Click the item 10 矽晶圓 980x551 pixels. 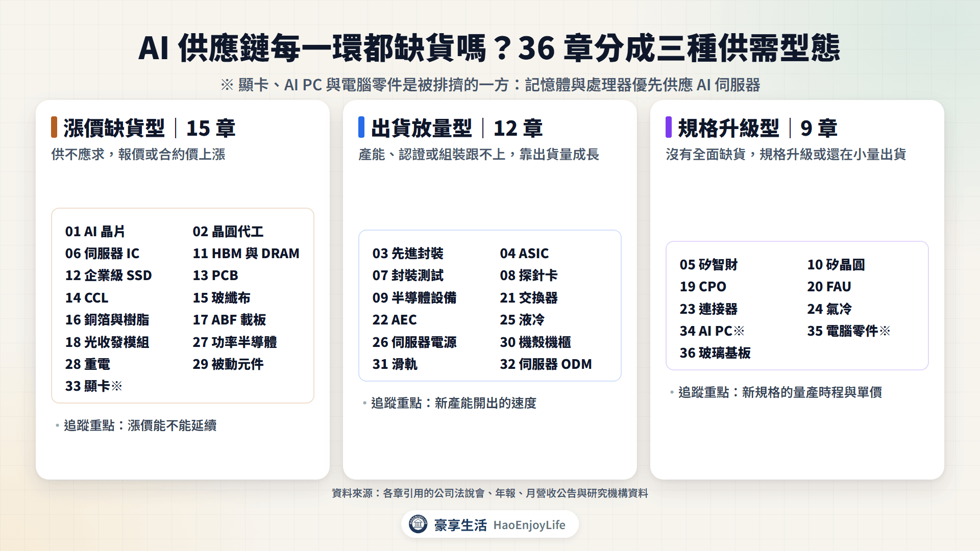coord(836,265)
